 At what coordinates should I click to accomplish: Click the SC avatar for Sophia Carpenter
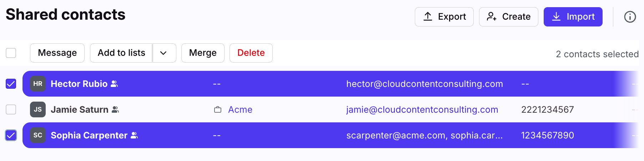pos(38,135)
